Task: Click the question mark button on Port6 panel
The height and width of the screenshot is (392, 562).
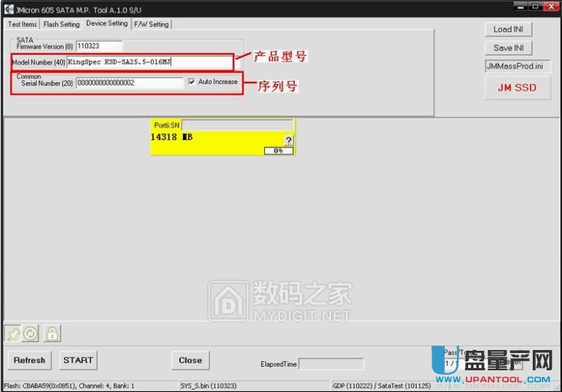Action: click(x=289, y=140)
